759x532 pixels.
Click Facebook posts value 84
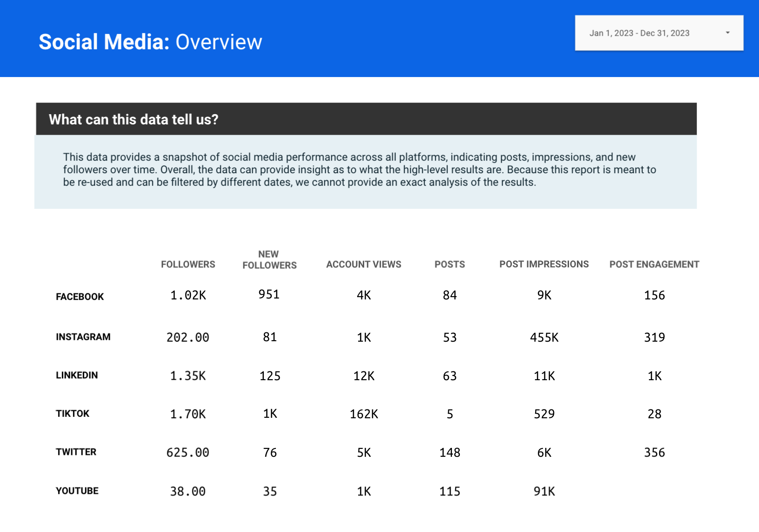[450, 295]
